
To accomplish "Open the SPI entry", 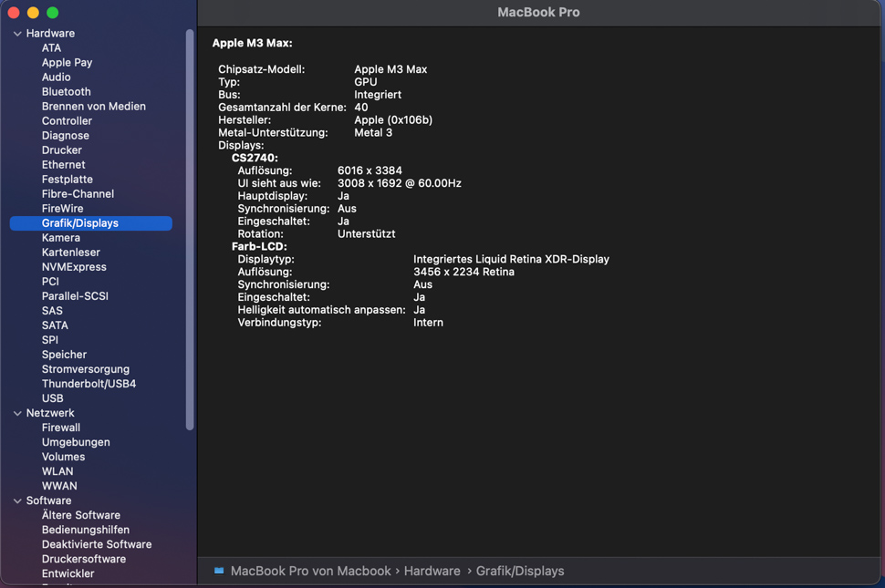I will click(49, 341).
